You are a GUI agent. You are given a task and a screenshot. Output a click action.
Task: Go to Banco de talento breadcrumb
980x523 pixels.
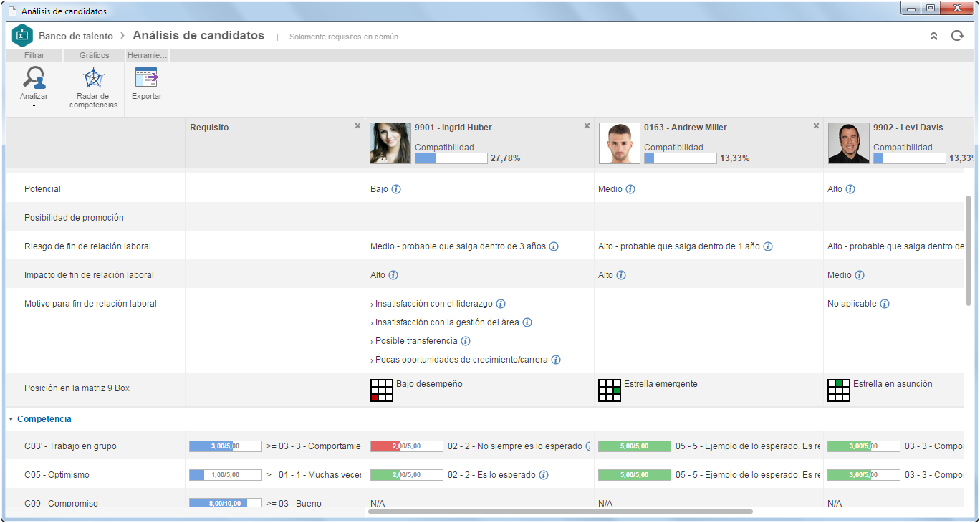point(76,36)
